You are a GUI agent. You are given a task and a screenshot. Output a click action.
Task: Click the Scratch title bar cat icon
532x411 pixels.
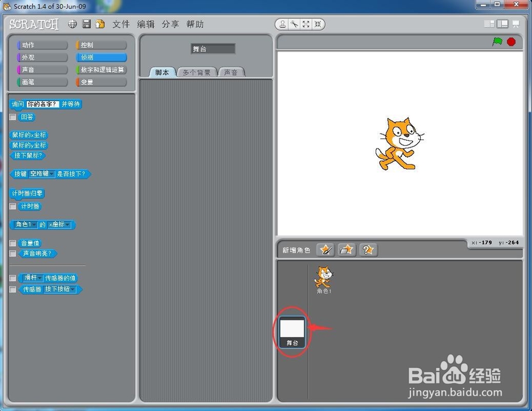tap(7, 6)
